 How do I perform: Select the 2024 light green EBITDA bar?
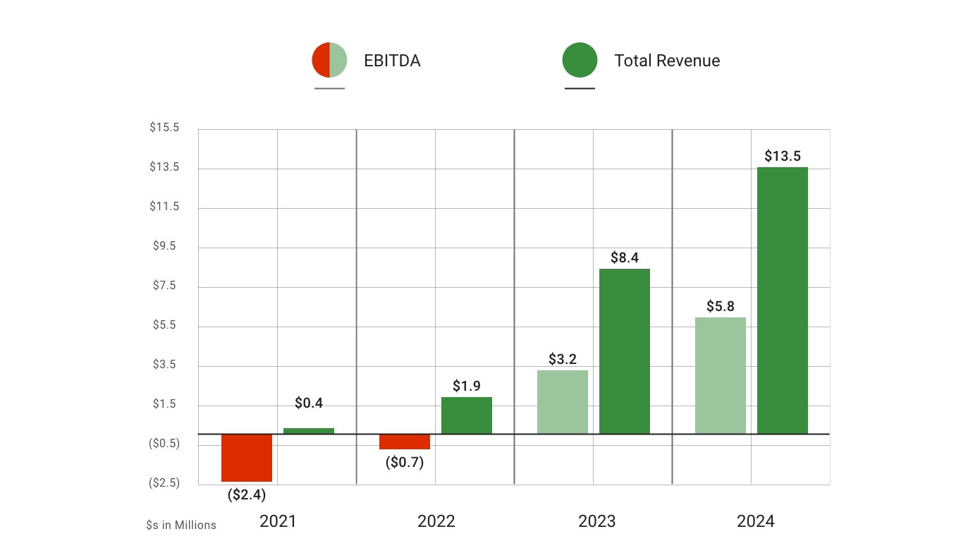click(x=721, y=376)
